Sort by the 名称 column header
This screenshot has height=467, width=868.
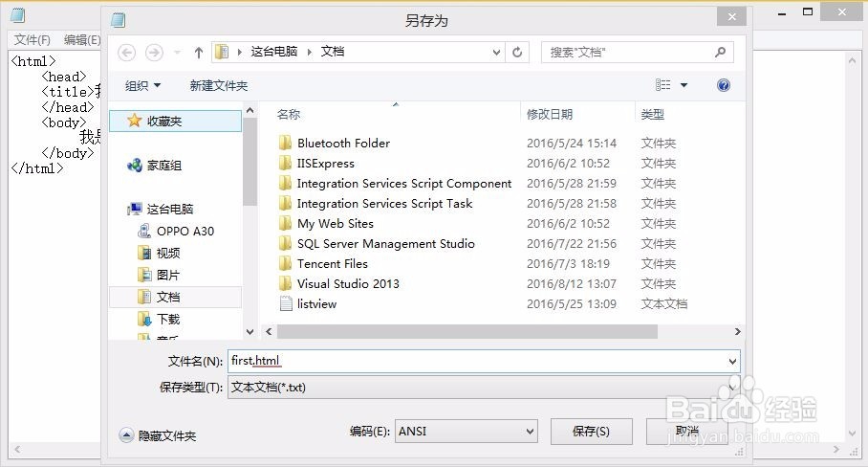289,114
